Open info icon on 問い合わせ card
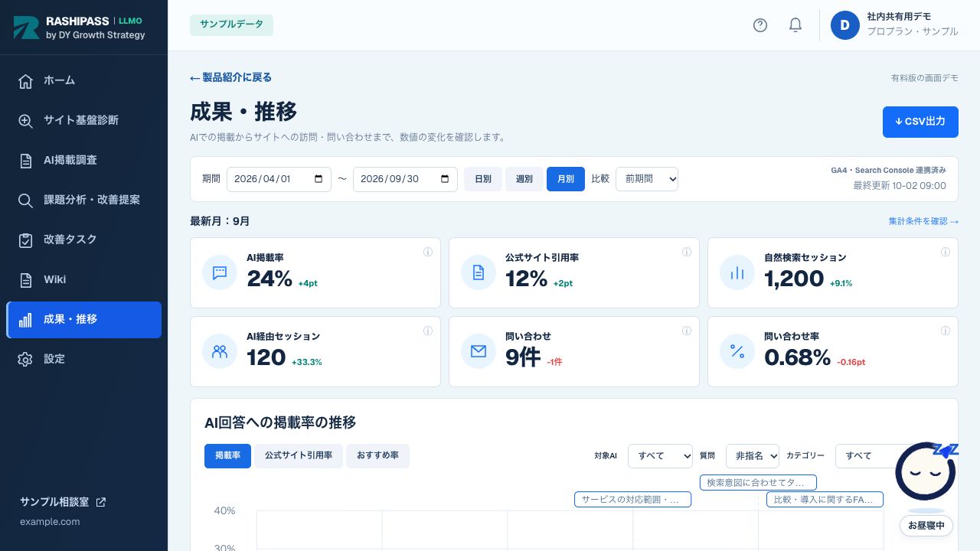980x551 pixels. pyautogui.click(x=687, y=331)
